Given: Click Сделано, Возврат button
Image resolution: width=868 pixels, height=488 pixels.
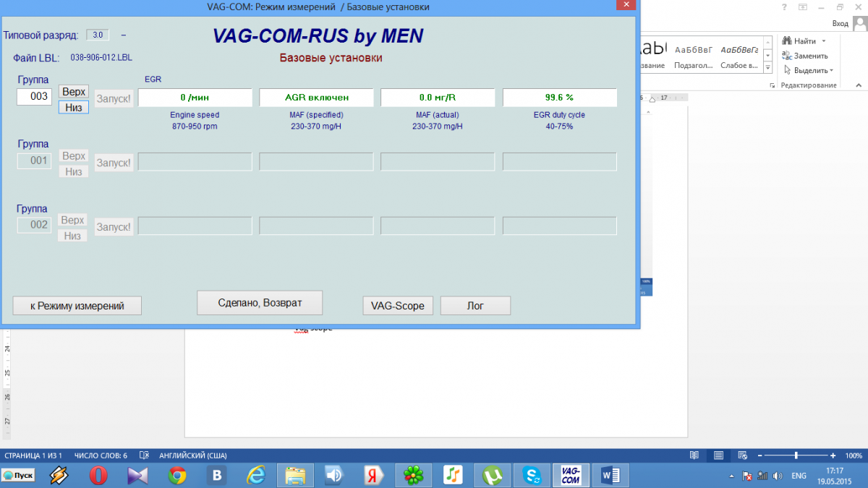Looking at the screenshot, I should coord(260,302).
